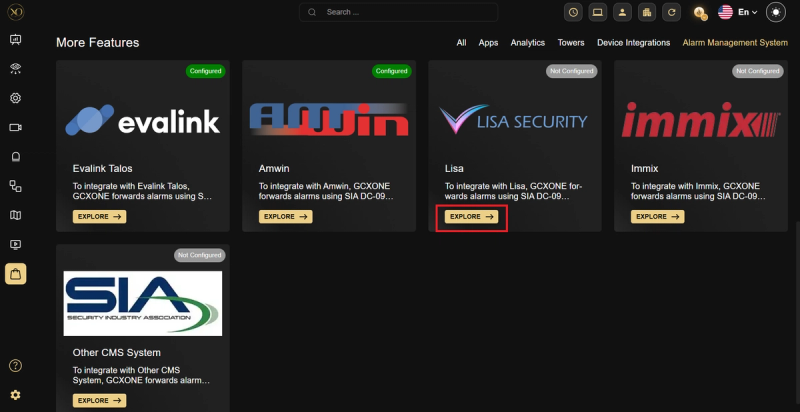Open the alarm siren icon in sidebar
This screenshot has width=800, height=412.
coord(15,157)
